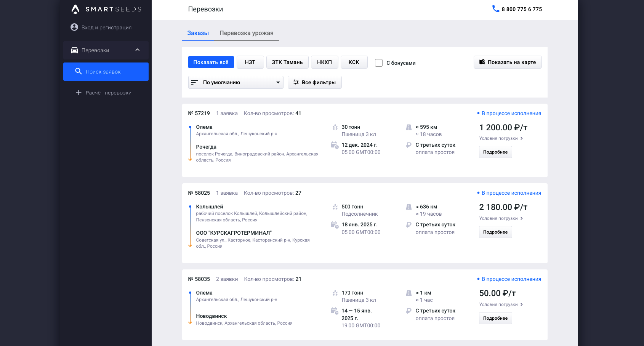This screenshot has height=346, width=644.
Task: Enable the С бонусами checkbox
Action: [x=379, y=63]
